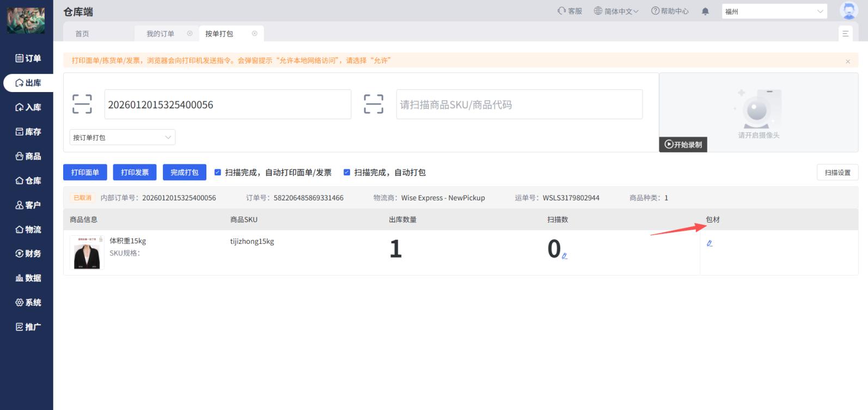Close the 我的订单 tab
This screenshot has width=868, height=410.
point(190,34)
